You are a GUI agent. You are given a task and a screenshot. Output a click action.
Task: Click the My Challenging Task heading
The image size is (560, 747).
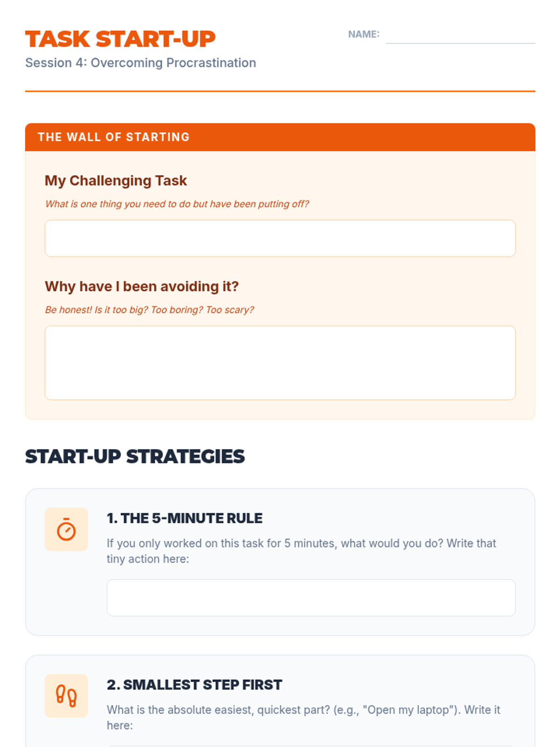[x=116, y=181]
